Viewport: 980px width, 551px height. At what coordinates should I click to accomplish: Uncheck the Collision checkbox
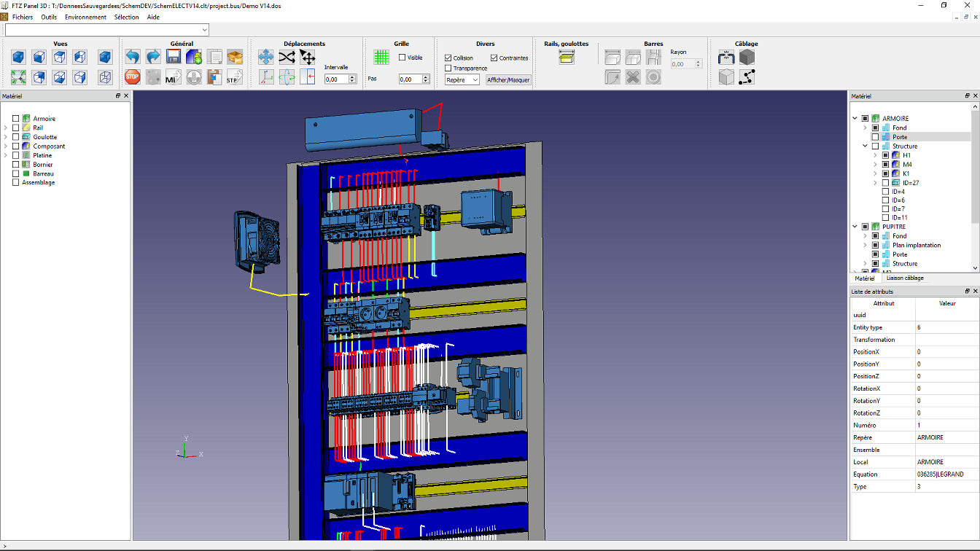click(448, 58)
